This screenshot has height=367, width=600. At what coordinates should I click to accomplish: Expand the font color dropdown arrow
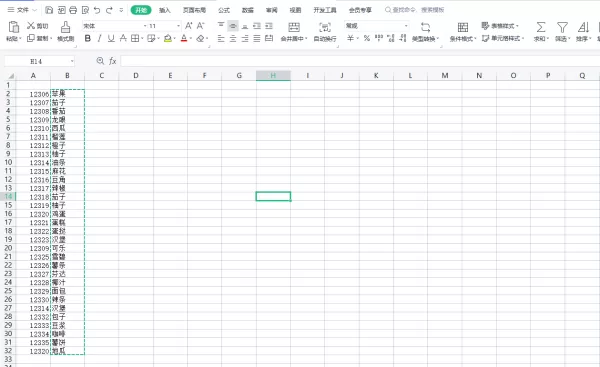(191, 38)
